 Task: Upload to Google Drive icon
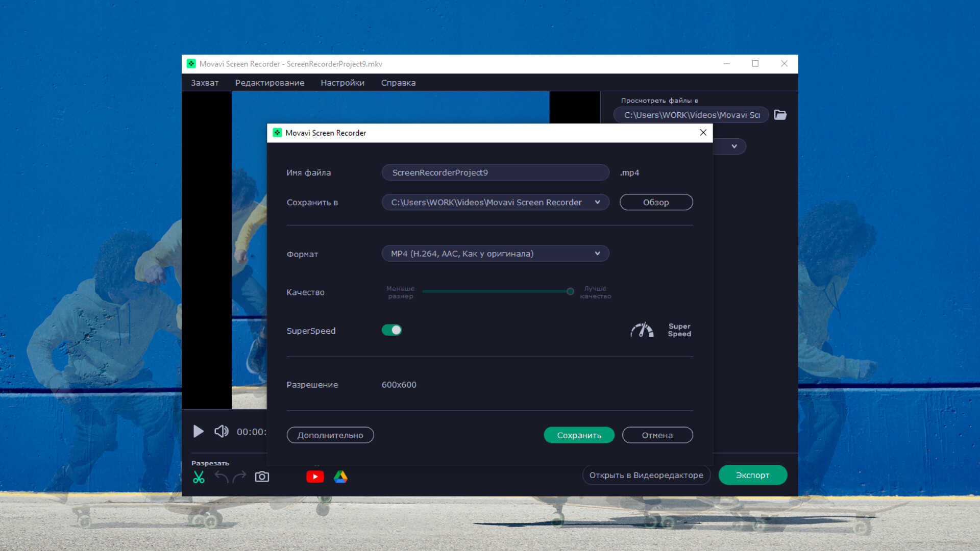coord(340,477)
